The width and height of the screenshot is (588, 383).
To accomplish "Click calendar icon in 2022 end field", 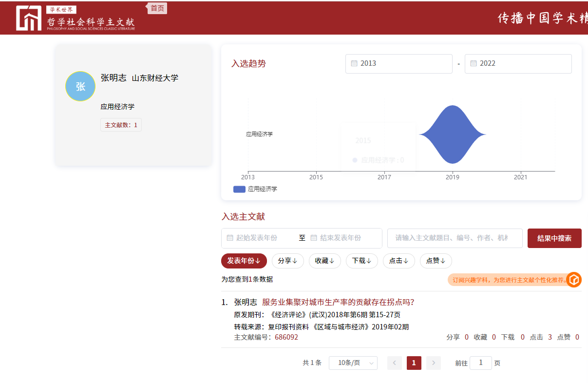I will (474, 63).
